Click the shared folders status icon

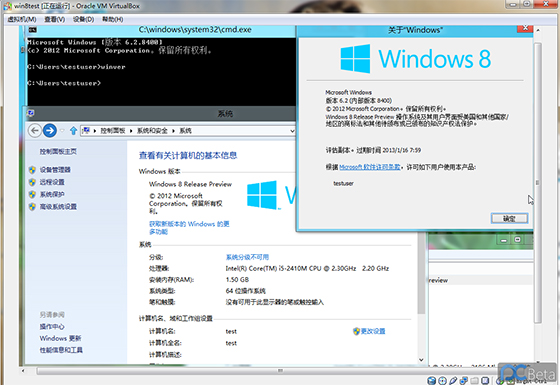pyautogui.click(x=474, y=381)
